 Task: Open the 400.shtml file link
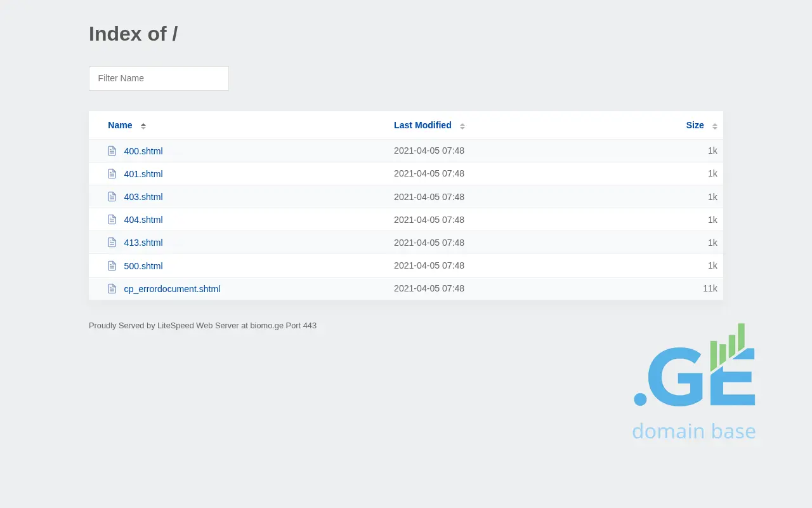pyautogui.click(x=143, y=151)
